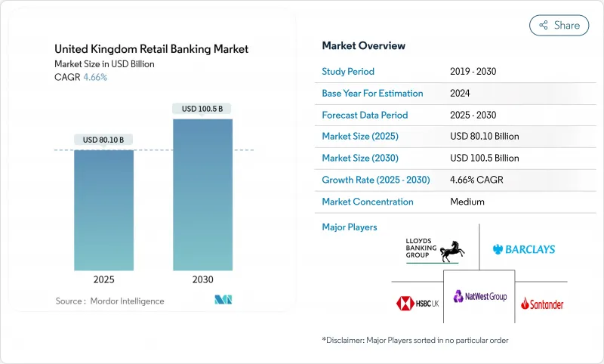Click the 2025 market size bar
Image resolution: width=604 pixels, height=364 pixels.
[x=103, y=210]
